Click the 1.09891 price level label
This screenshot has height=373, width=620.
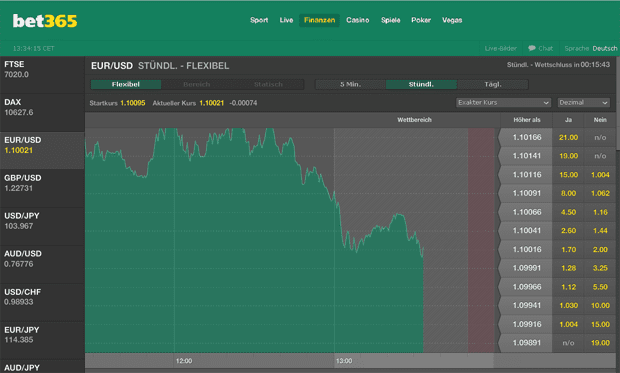coord(527,343)
